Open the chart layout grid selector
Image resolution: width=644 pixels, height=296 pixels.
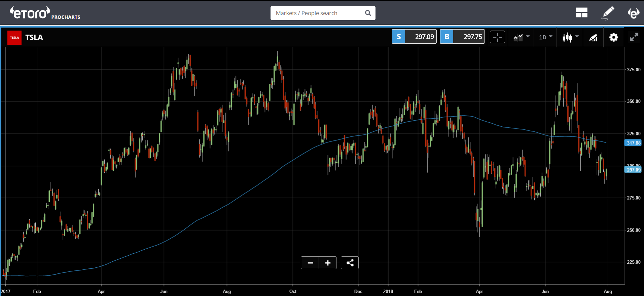click(581, 13)
